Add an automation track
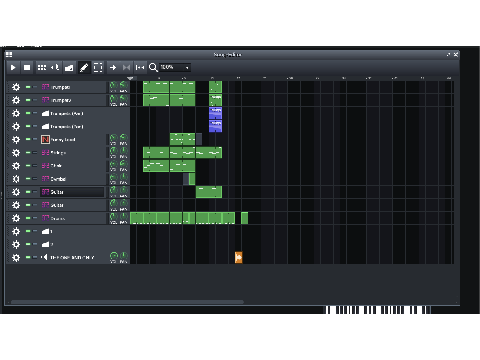The image size is (480, 360). coord(69,68)
